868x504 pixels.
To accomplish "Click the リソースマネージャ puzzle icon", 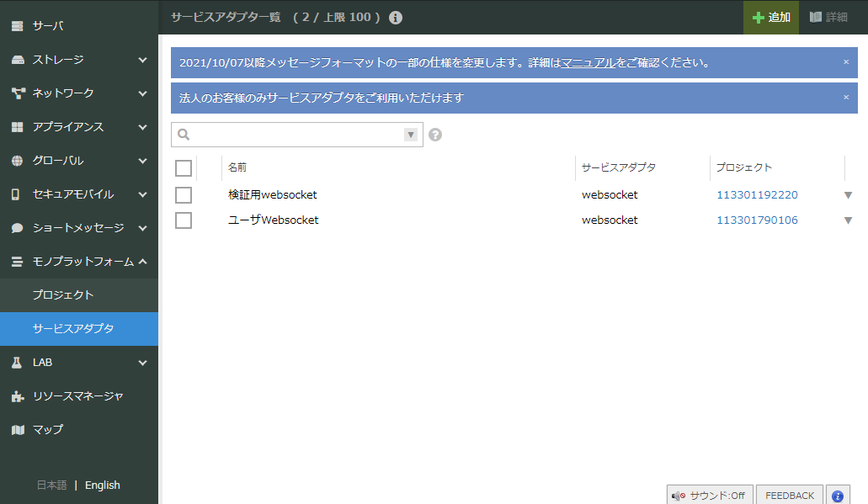I will pos(18,396).
